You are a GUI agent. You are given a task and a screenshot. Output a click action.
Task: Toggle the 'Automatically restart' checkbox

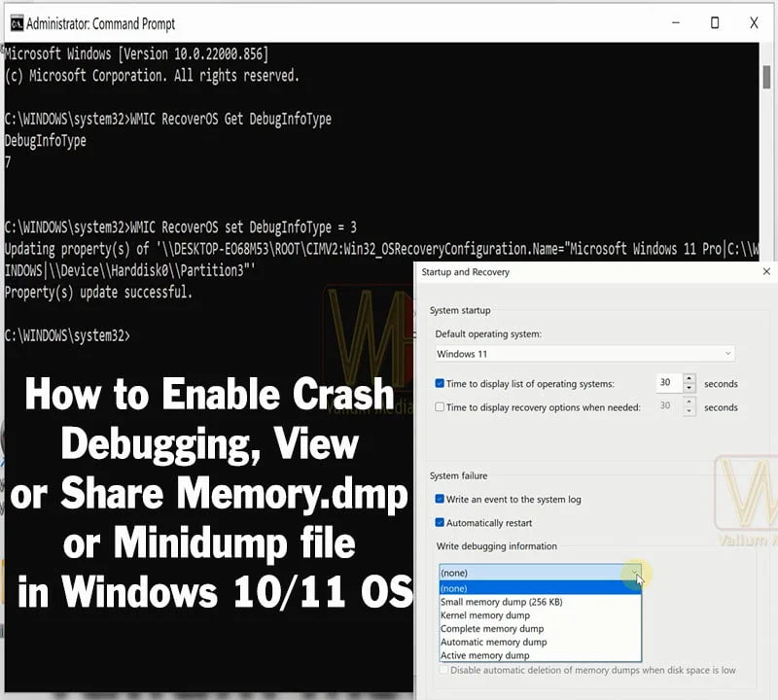pos(440,522)
